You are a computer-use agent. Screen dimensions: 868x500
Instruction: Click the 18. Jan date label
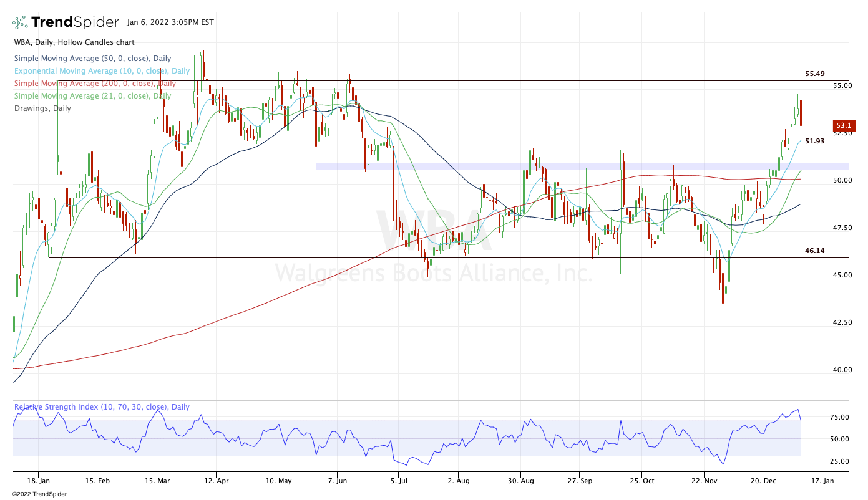(39, 481)
